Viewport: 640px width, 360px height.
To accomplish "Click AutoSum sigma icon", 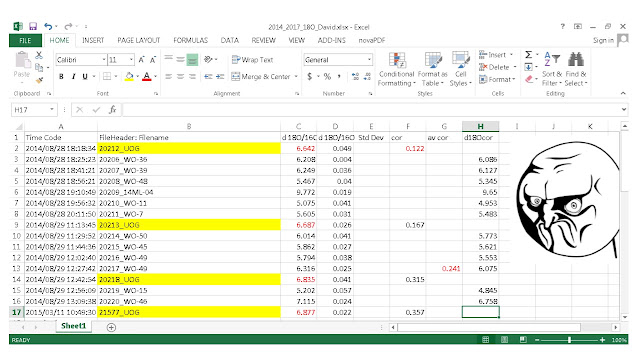I will click(529, 55).
